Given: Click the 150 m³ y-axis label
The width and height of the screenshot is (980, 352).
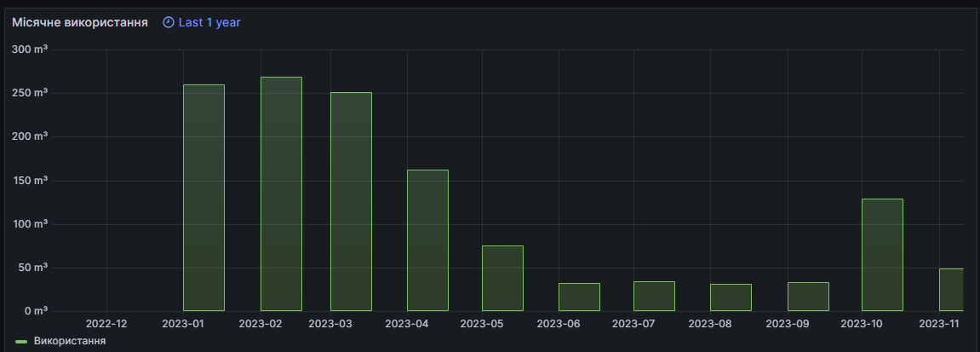Looking at the screenshot, I should pos(30,180).
